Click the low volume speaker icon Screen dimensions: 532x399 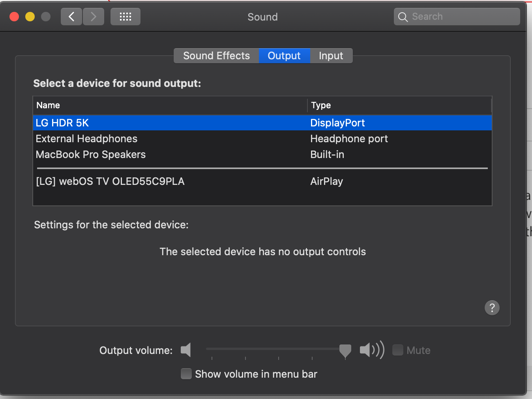[x=186, y=350]
